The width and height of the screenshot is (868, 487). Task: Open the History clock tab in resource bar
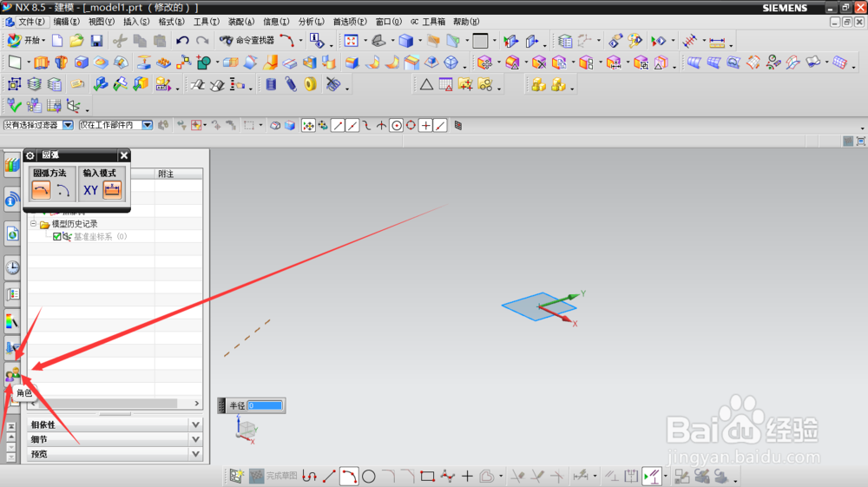pyautogui.click(x=12, y=268)
